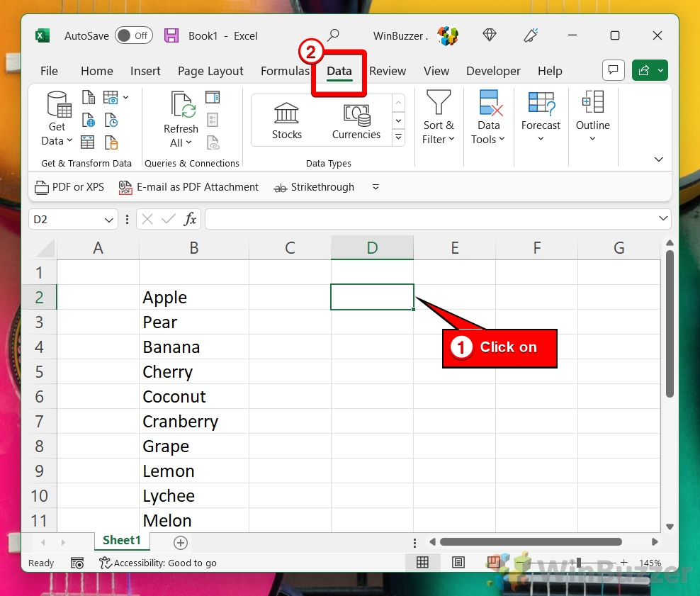Screen dimensions: 700x596
Task: Click the Refresh All icon
Action: tap(183, 104)
